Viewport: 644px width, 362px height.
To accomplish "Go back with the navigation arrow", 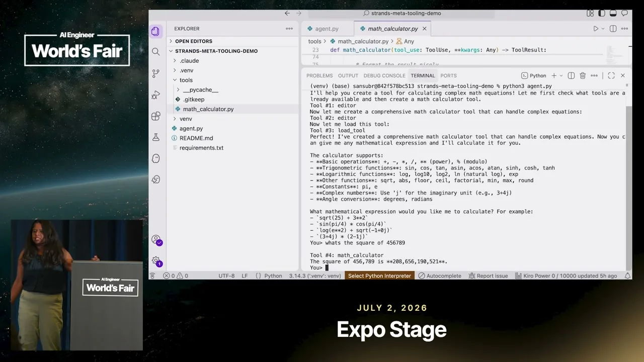I will coord(287,14).
